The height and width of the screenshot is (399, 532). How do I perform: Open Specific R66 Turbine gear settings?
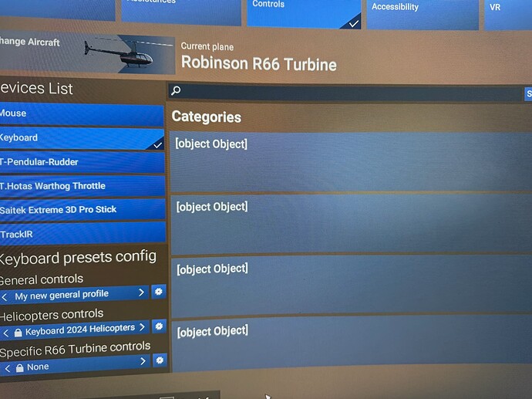click(x=160, y=360)
